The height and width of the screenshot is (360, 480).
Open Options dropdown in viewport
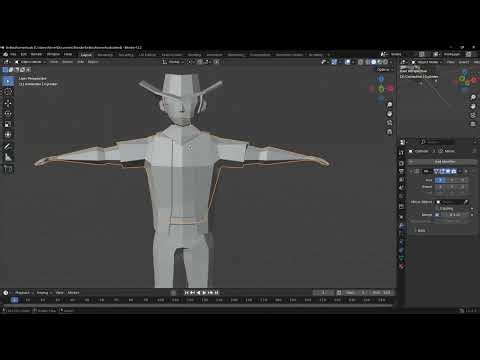coord(385,70)
